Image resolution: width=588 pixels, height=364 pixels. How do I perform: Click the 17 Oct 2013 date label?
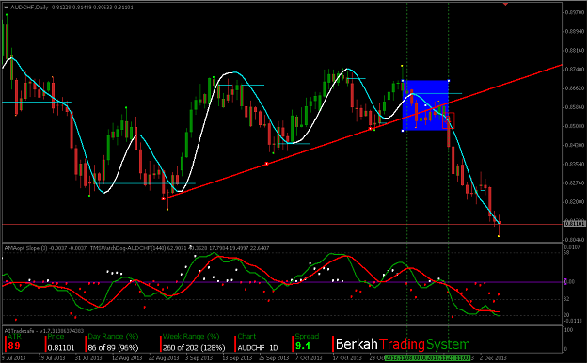tap(347, 358)
